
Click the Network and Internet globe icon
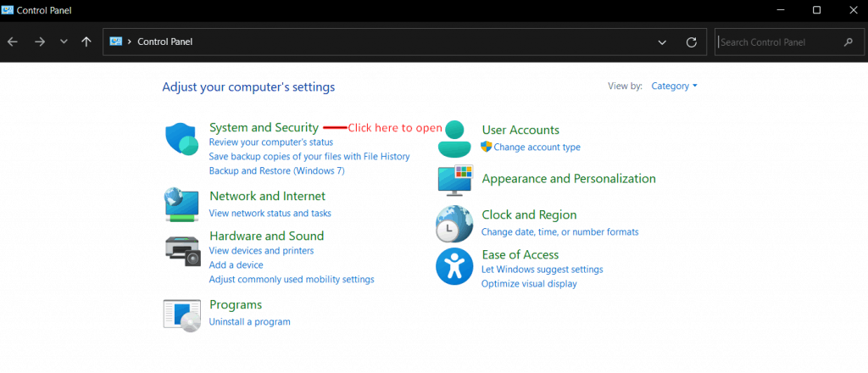181,204
